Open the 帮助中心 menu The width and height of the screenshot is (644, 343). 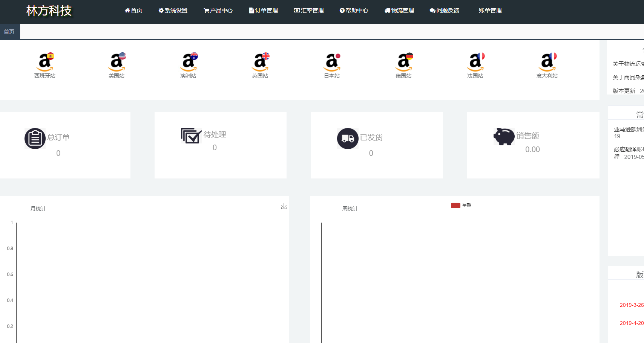pyautogui.click(x=354, y=11)
